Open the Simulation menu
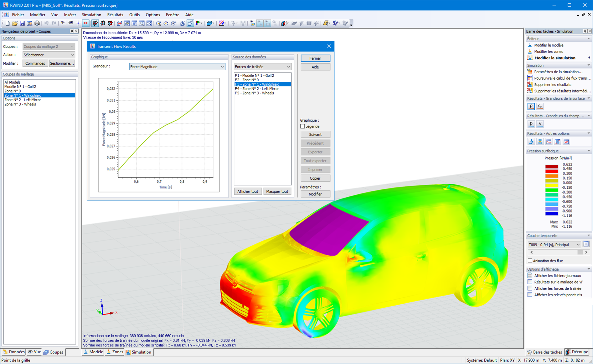The image size is (593, 364). click(91, 15)
